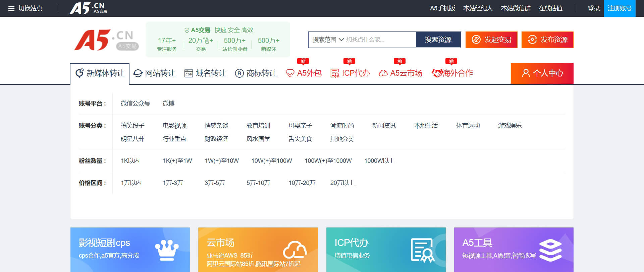The height and width of the screenshot is (272, 644).
Task: Click the 海外合作 handshake icon
Action: point(437,73)
